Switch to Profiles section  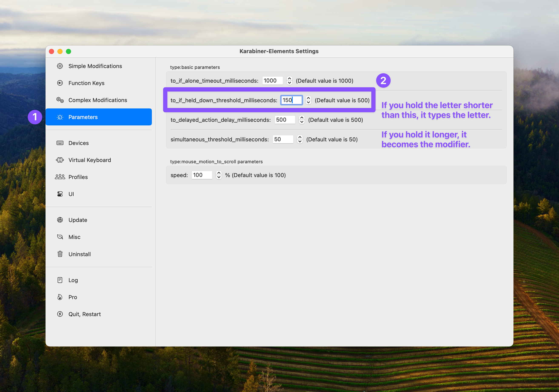99,177
